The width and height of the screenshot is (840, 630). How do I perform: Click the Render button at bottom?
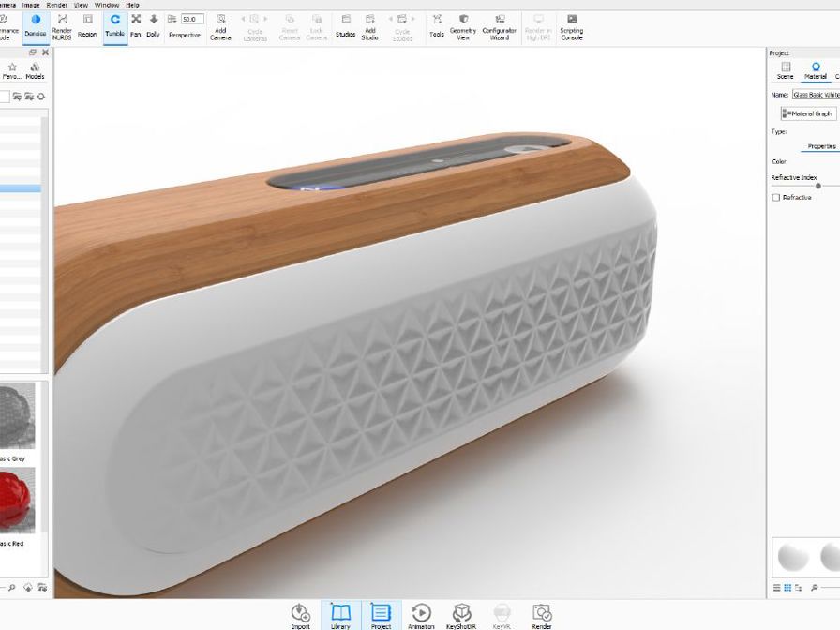pyautogui.click(x=542, y=615)
